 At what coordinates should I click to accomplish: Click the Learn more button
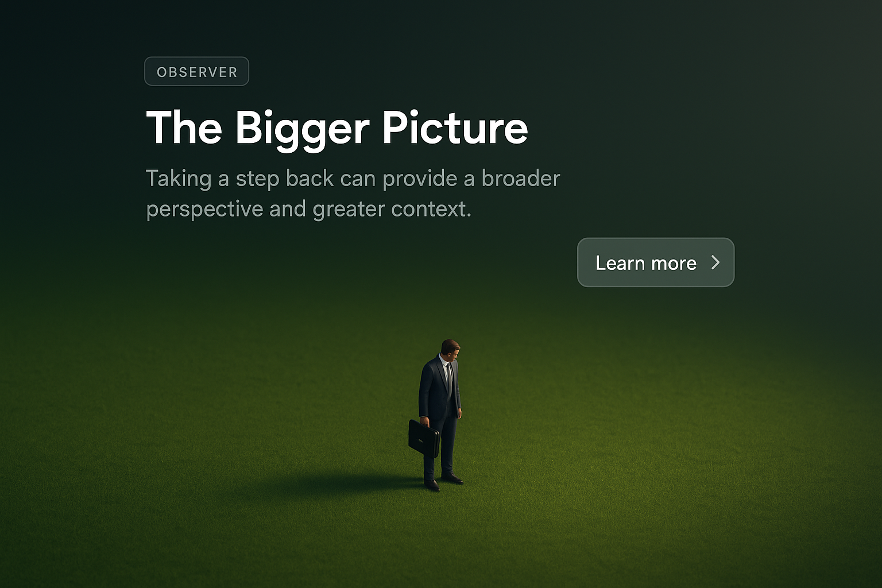656,262
